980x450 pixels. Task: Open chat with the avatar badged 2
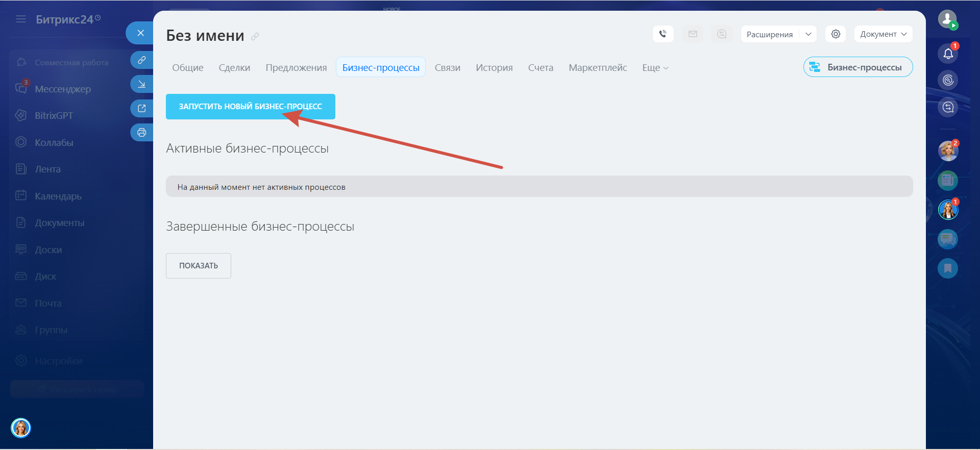(948, 151)
